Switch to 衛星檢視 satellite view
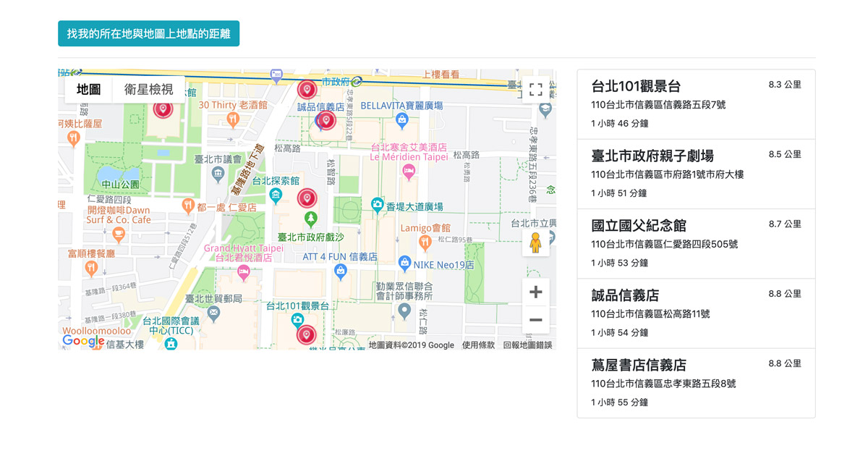 coord(149,90)
